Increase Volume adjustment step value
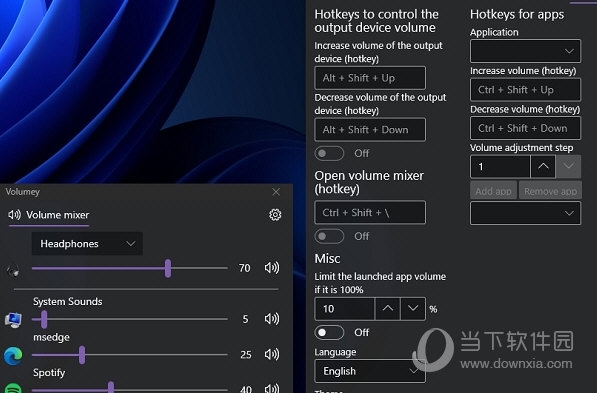The width and height of the screenshot is (597, 393). click(x=543, y=166)
